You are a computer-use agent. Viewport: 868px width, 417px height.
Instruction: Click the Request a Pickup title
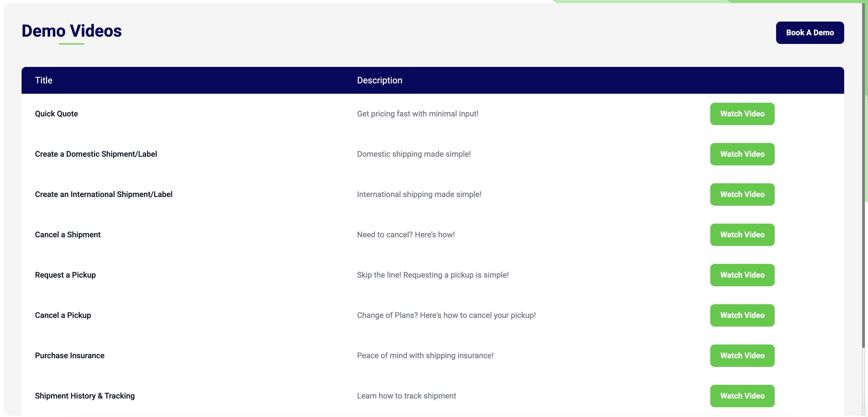pyautogui.click(x=65, y=275)
